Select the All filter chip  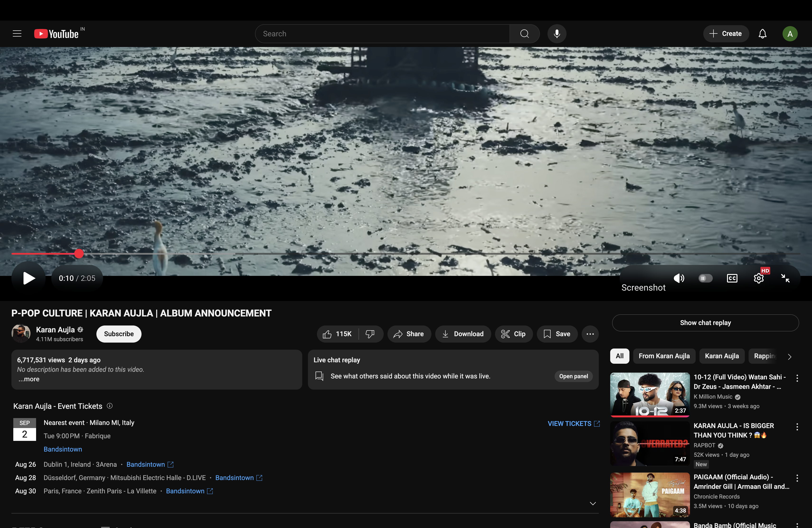620,356
